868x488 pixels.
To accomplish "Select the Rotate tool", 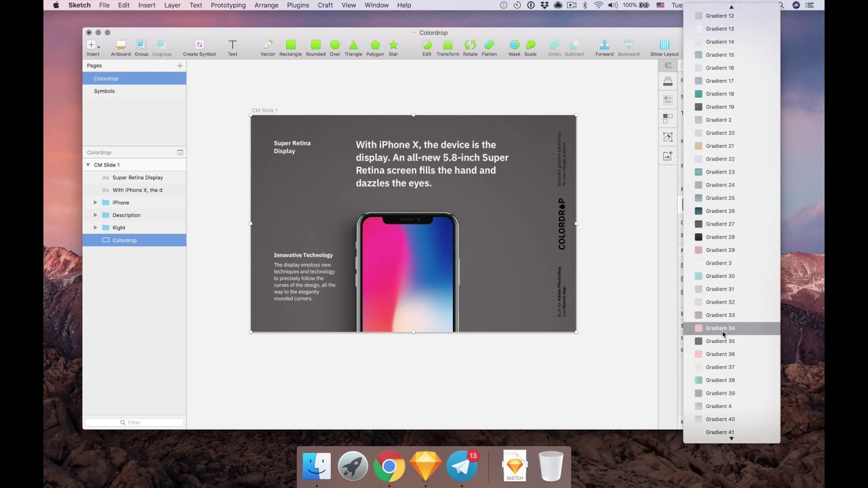I will pyautogui.click(x=470, y=45).
